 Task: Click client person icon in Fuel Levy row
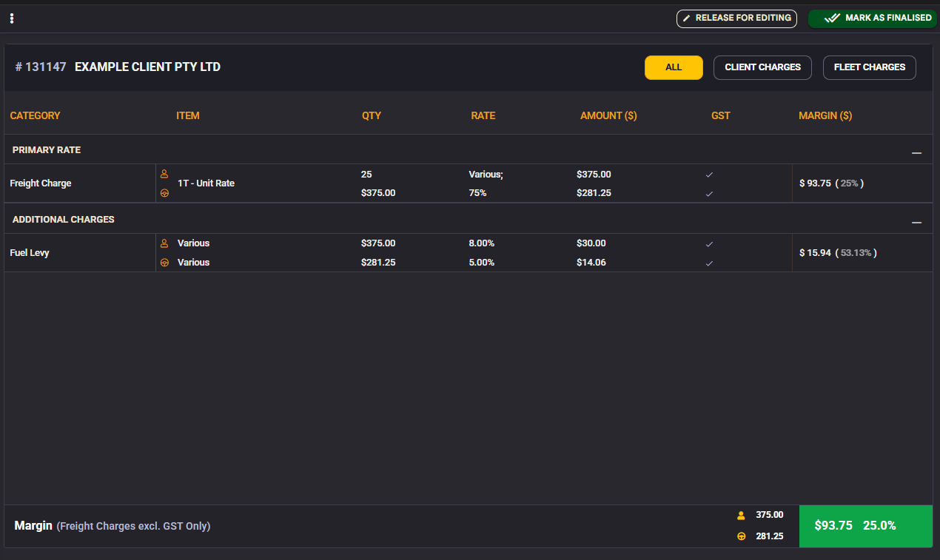[x=164, y=243]
